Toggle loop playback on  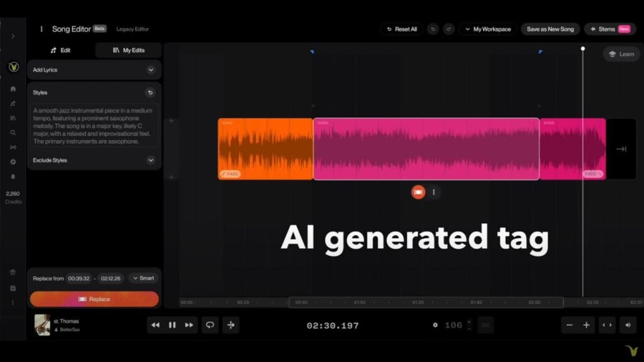point(210,325)
